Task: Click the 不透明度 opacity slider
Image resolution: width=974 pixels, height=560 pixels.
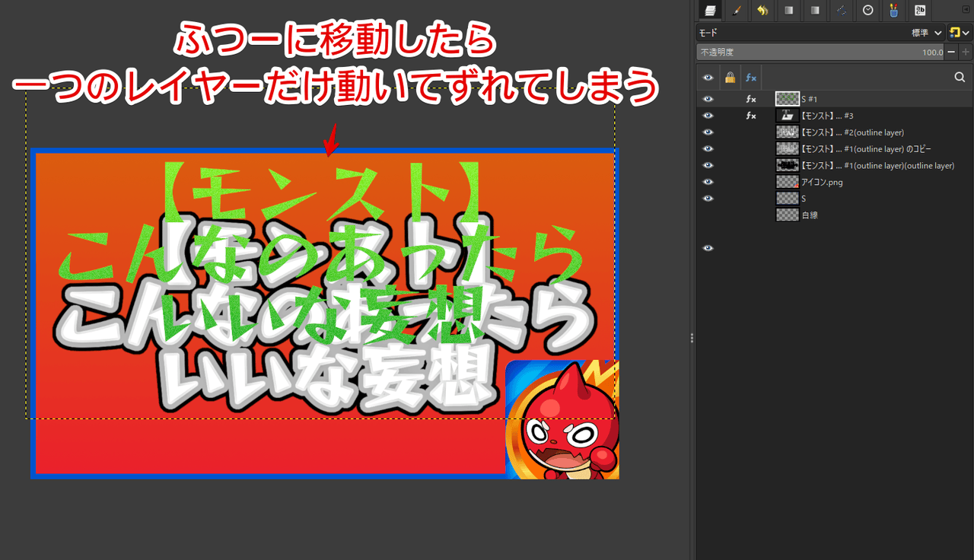Action: [819, 52]
